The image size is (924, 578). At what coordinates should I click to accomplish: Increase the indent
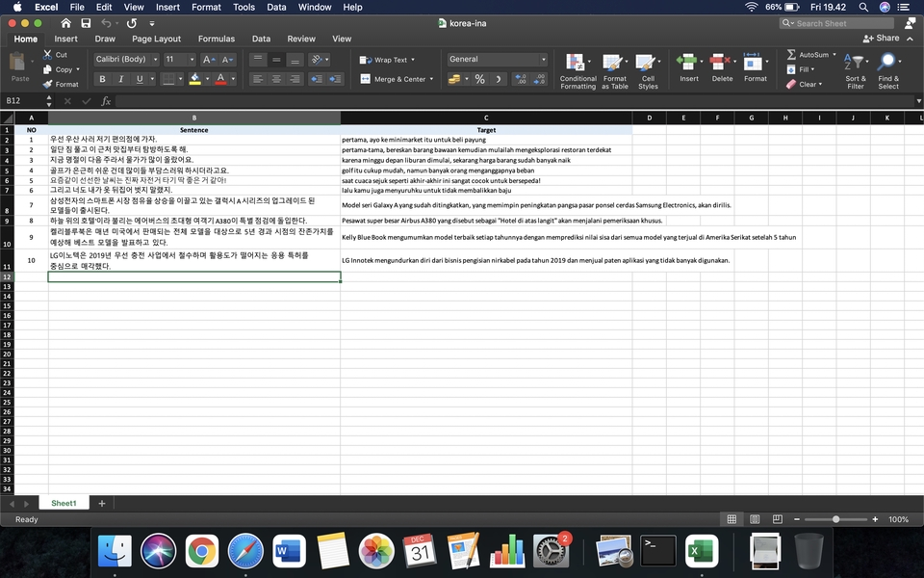335,79
